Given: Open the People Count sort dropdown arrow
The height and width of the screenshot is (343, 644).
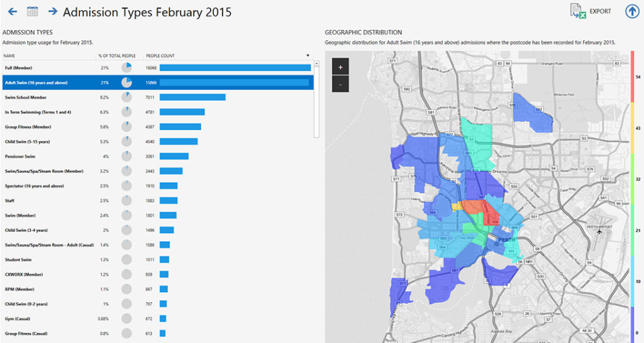Looking at the screenshot, I should click(308, 56).
